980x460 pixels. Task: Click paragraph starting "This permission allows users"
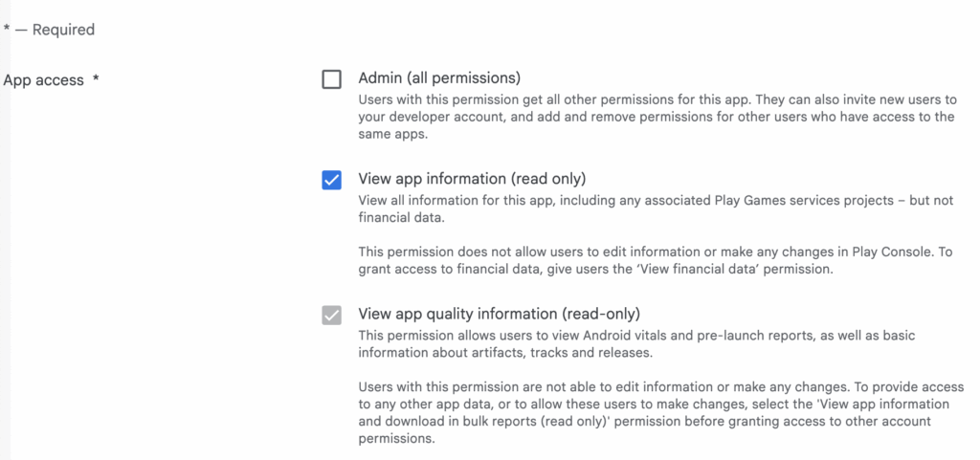655,344
